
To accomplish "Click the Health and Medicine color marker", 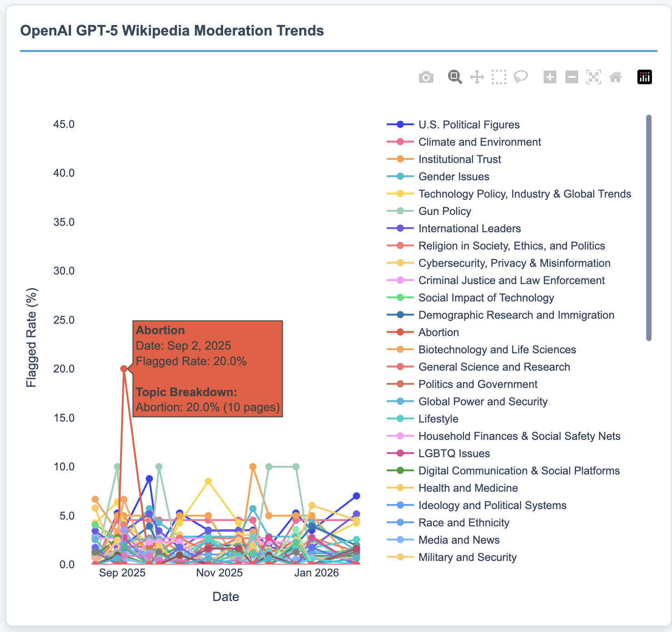I will click(x=400, y=488).
